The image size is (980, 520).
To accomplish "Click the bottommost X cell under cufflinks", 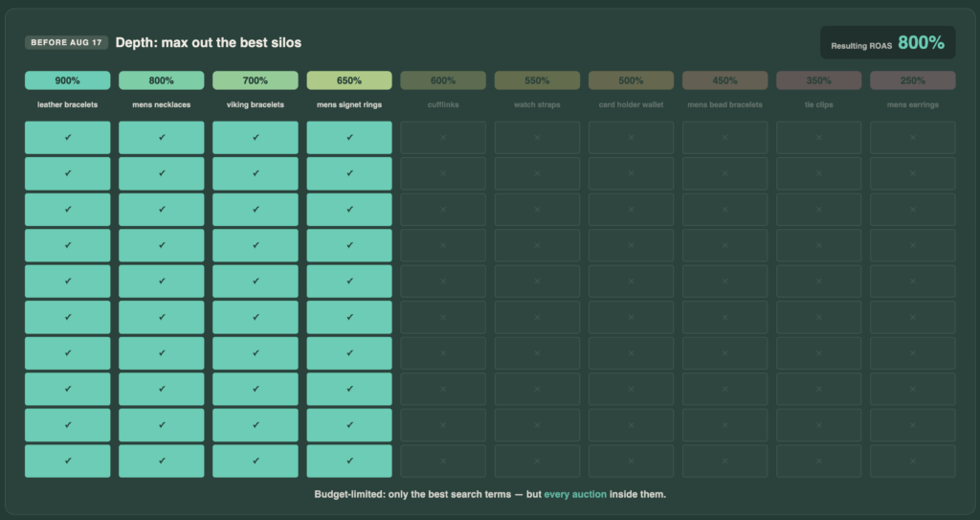I will [x=443, y=462].
